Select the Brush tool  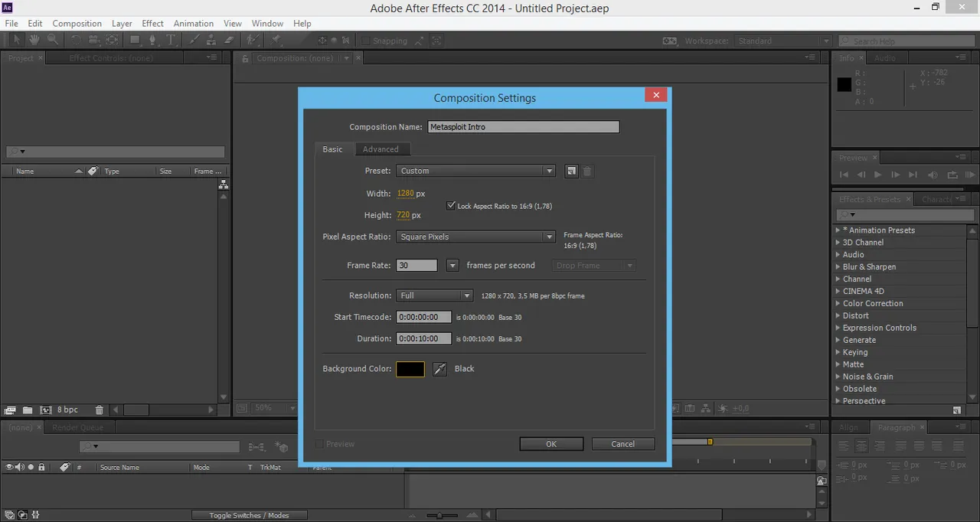click(194, 40)
